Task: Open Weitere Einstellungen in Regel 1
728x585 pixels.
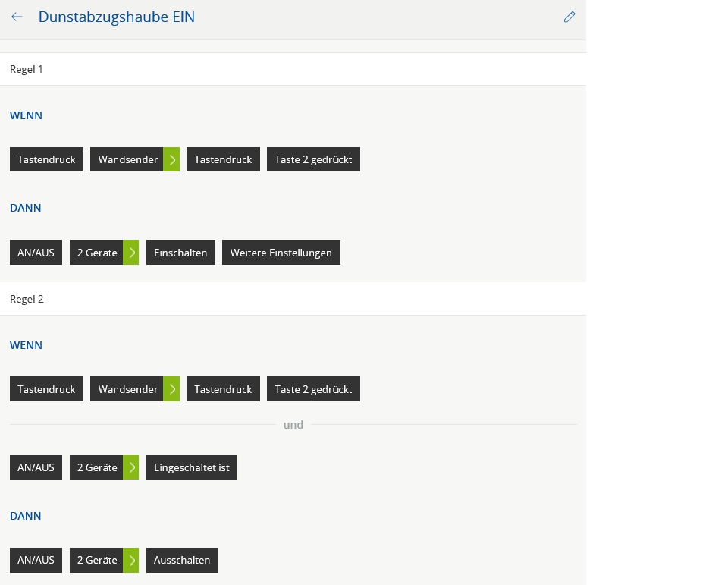Action: [x=281, y=253]
